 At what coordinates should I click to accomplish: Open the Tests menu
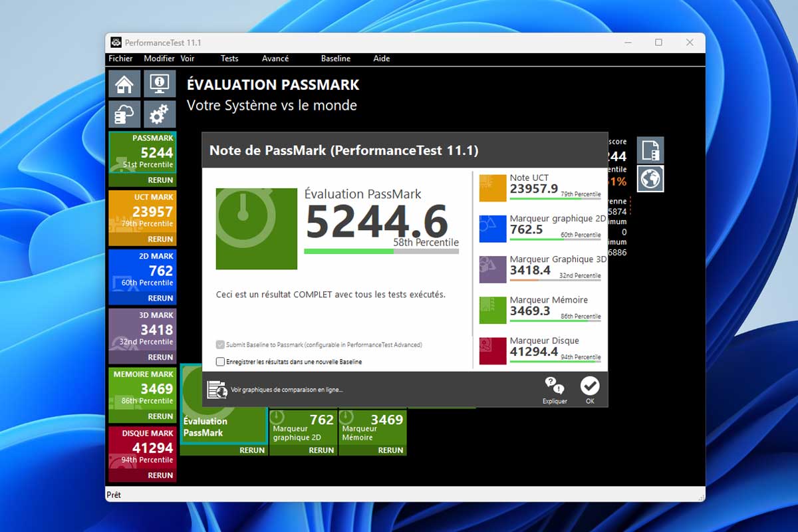(x=229, y=59)
